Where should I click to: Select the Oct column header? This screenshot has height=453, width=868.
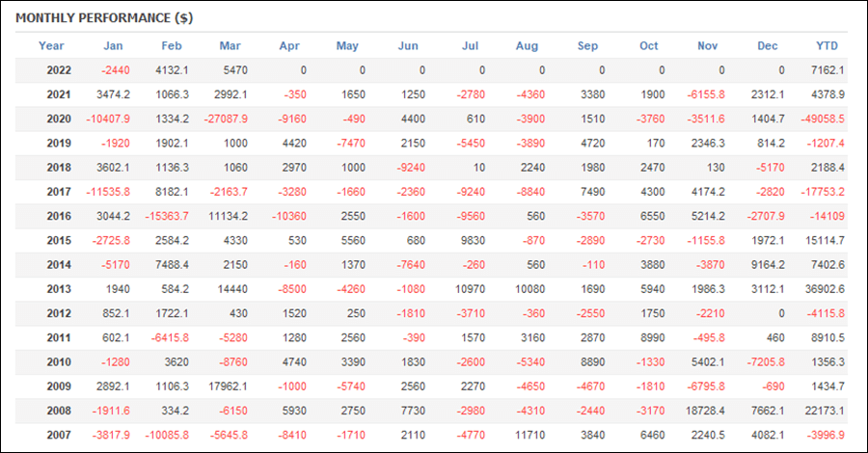649,46
